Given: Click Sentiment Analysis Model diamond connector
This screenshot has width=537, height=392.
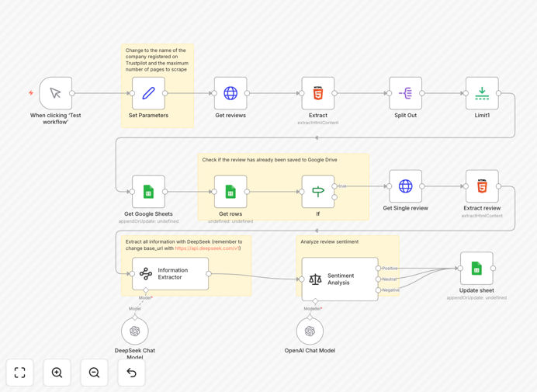Looking at the screenshot, I should pos(315,301).
